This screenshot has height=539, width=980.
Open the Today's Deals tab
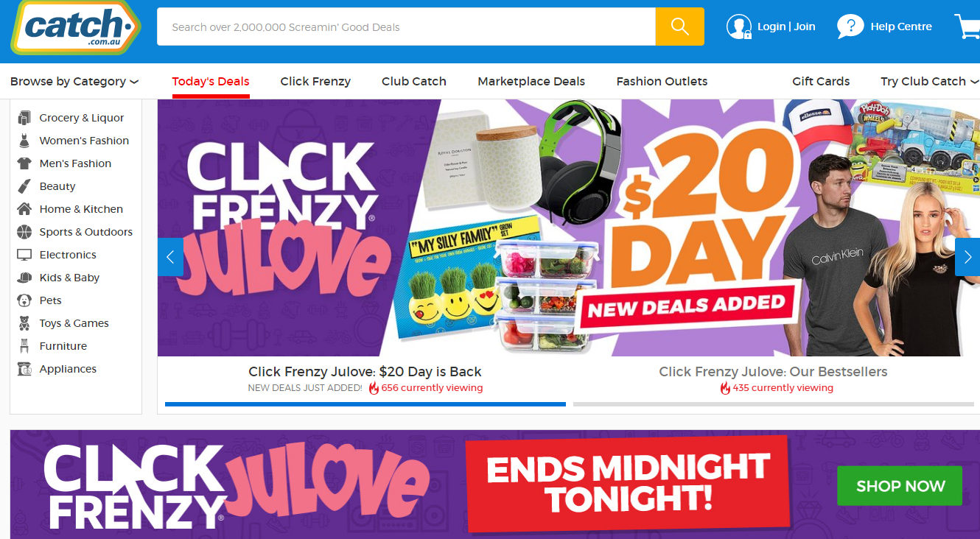point(211,82)
